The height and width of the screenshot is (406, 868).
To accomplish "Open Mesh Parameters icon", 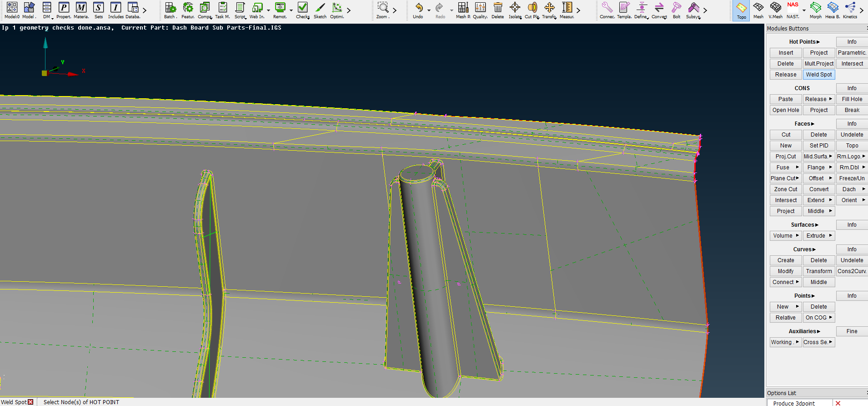I will (x=463, y=10).
